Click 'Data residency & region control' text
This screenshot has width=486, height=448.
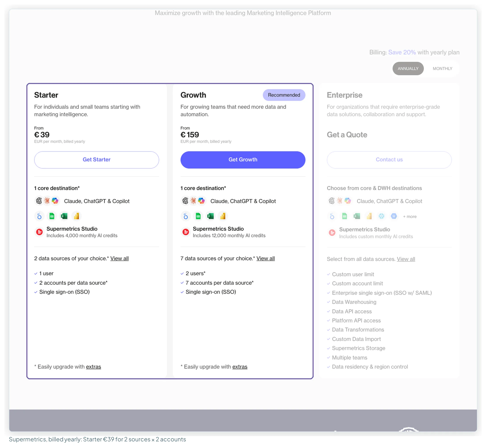click(x=370, y=367)
